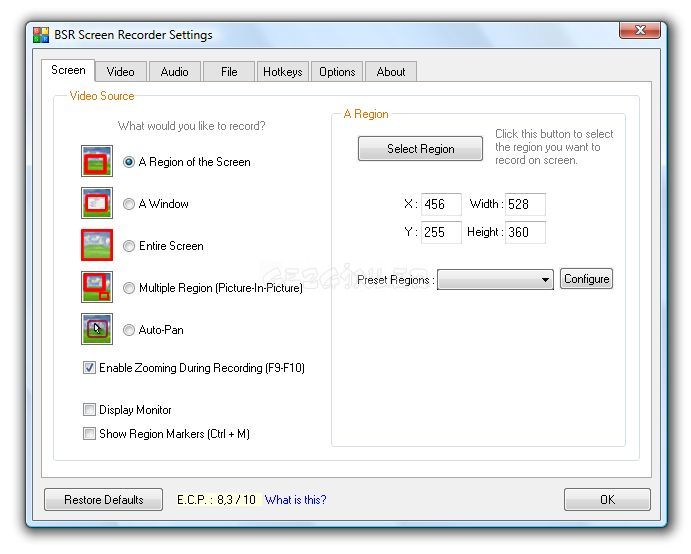The height and width of the screenshot is (554, 691).
Task: Select A Region of the Screen radio
Action: click(x=129, y=162)
